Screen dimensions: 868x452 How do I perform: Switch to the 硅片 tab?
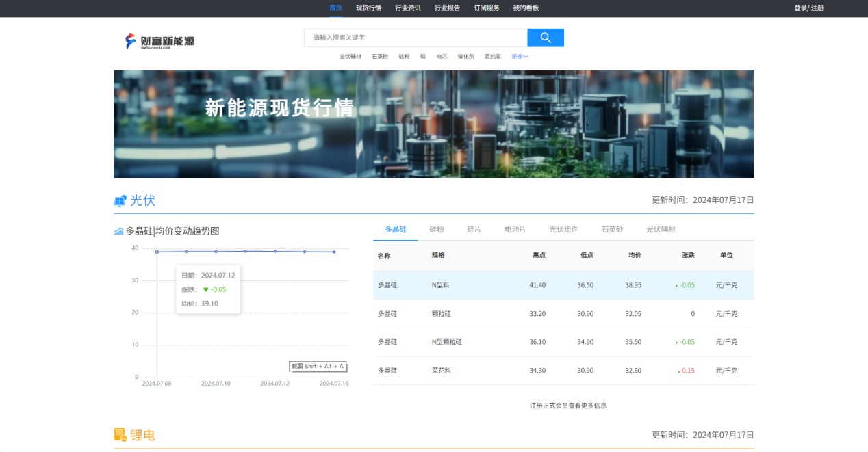click(474, 230)
